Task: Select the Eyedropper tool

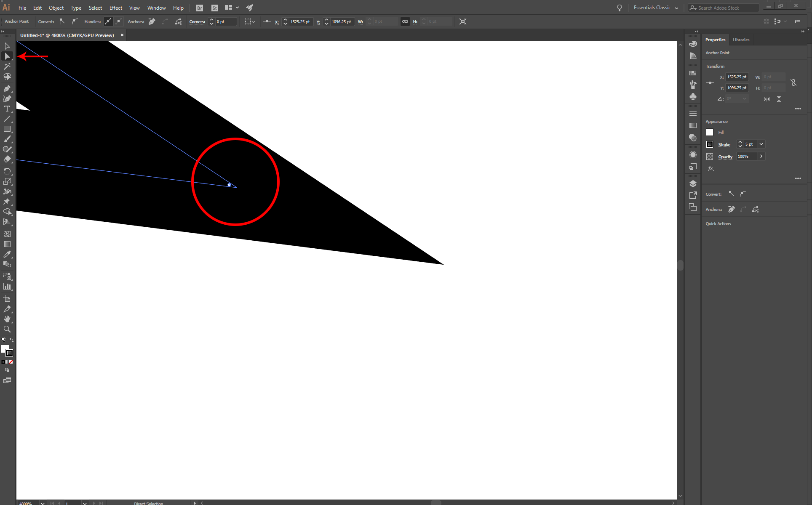Action: [x=7, y=255]
